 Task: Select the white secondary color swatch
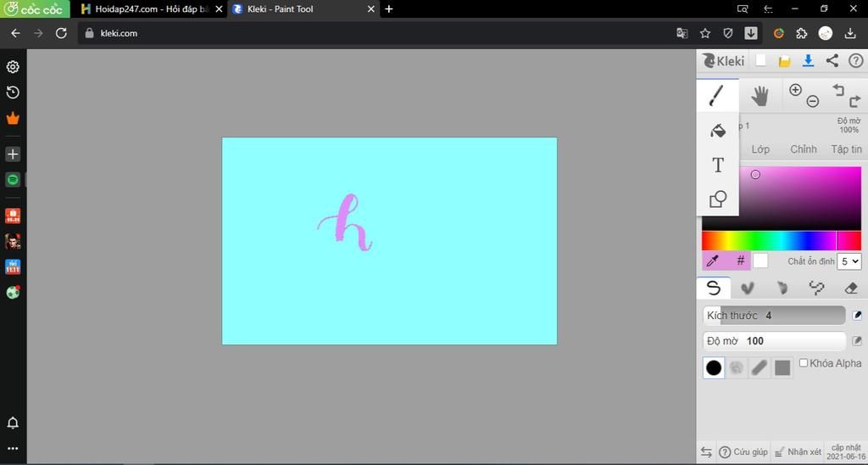point(760,261)
